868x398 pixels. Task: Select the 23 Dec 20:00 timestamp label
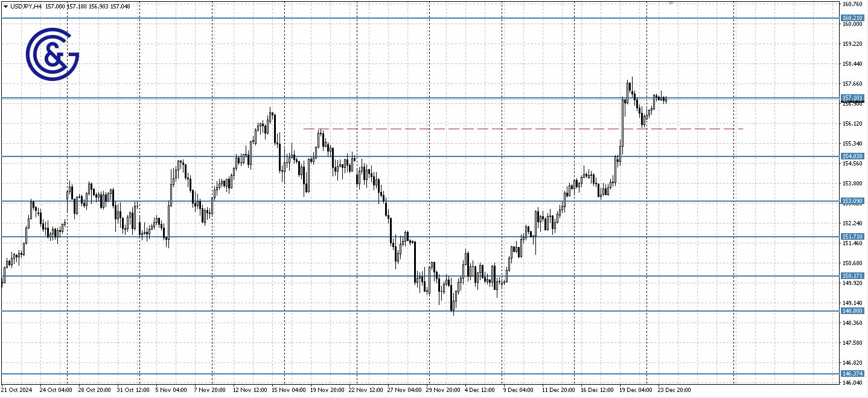pos(674,390)
